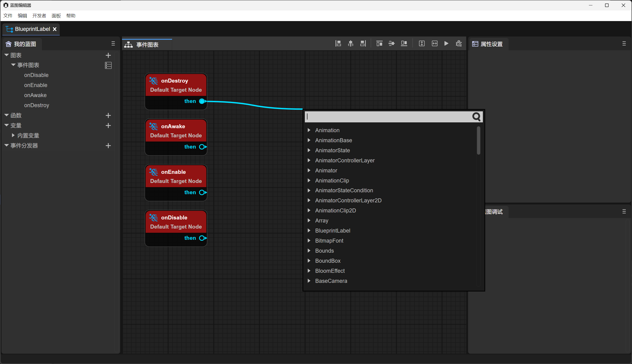Click the onDisable then output pin

(202, 238)
